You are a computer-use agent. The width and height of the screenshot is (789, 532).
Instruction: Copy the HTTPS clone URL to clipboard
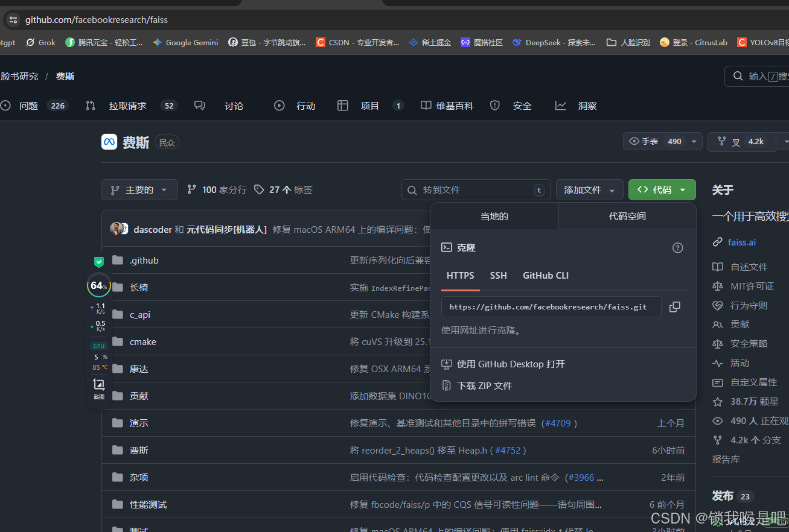[675, 307]
